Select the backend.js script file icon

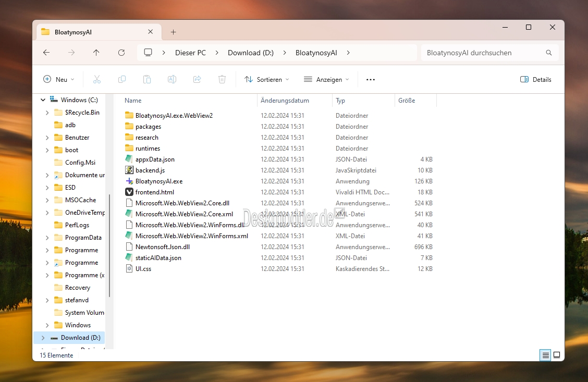[x=129, y=170]
